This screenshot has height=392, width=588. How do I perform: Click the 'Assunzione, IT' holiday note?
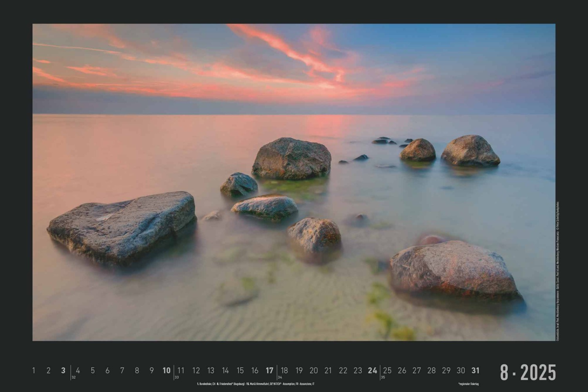[307, 384]
